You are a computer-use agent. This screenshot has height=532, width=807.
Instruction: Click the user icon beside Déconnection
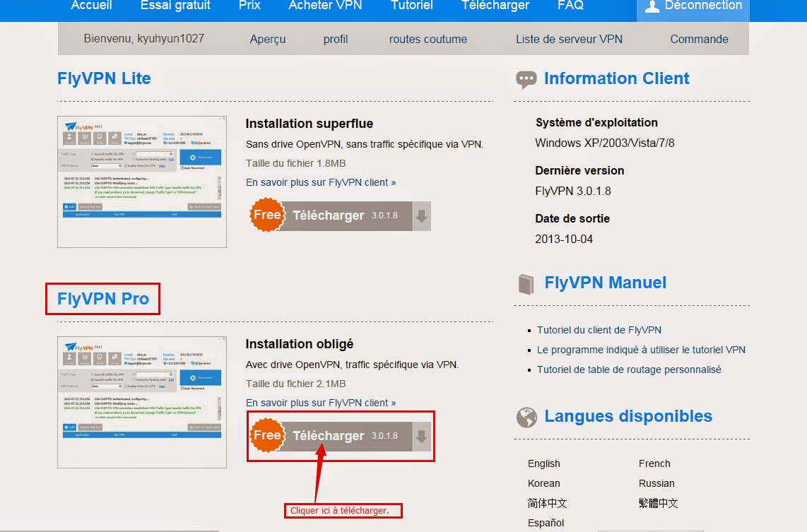(652, 6)
